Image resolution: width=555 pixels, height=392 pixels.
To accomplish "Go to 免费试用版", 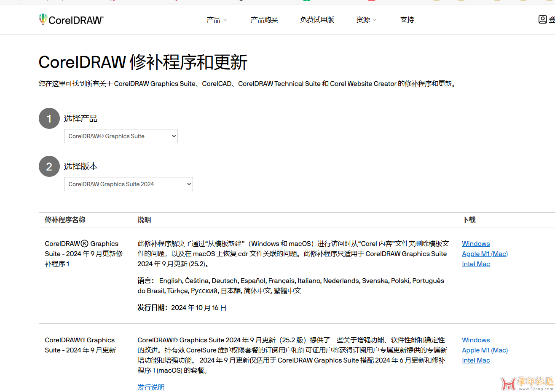I will pos(317,20).
